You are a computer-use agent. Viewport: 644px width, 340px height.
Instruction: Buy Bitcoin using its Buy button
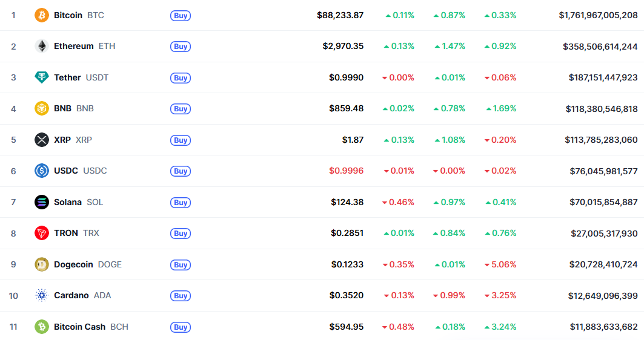click(x=181, y=16)
